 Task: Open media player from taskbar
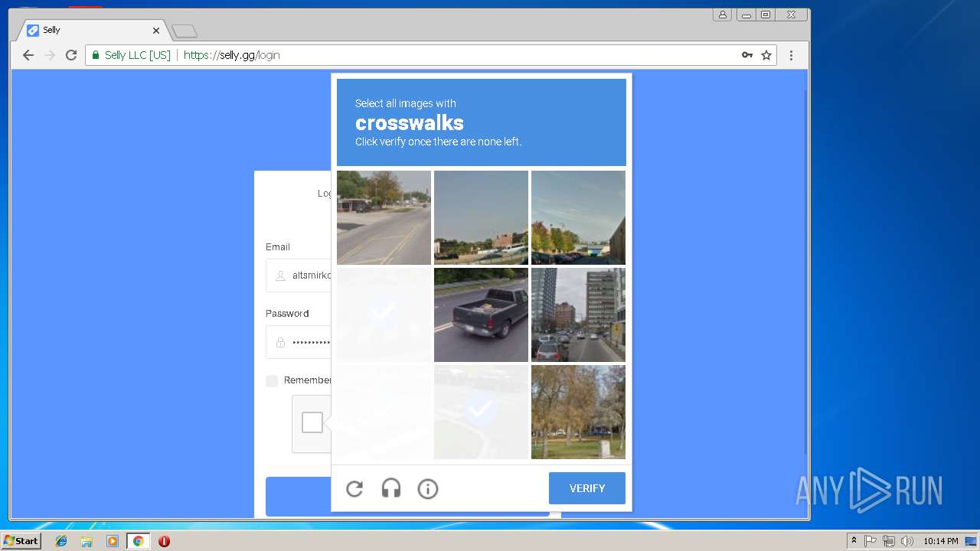[x=113, y=541]
